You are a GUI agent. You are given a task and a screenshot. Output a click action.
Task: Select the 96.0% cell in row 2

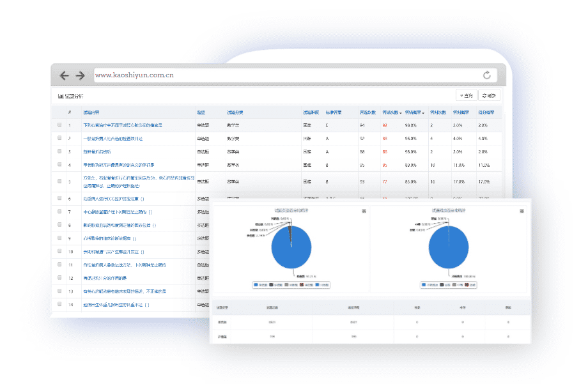click(x=410, y=139)
